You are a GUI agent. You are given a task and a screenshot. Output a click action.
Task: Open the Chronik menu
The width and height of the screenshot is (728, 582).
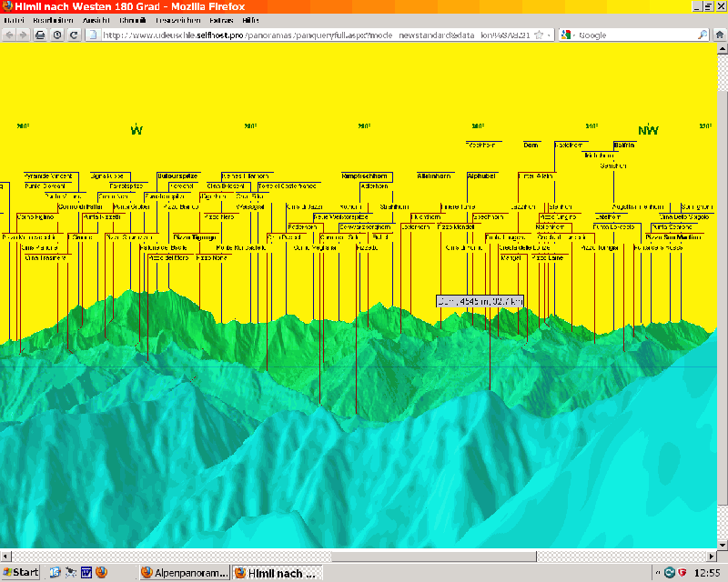coord(133,20)
